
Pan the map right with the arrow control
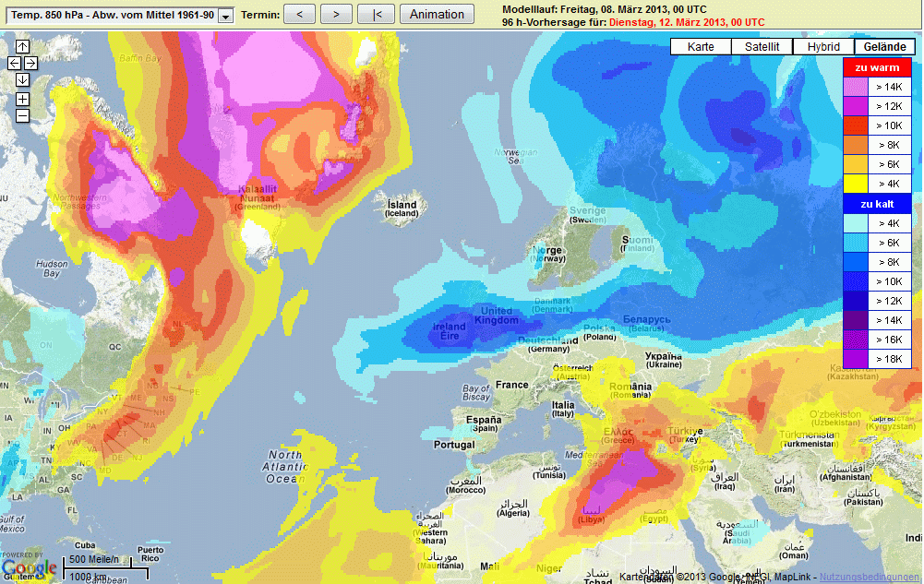tap(30, 63)
